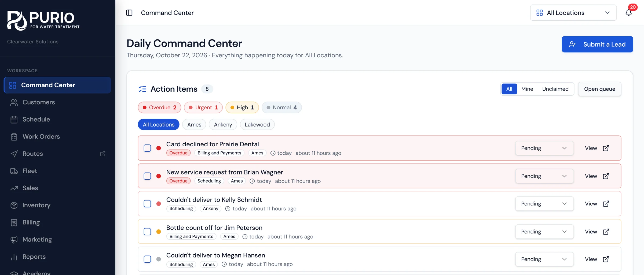Image resolution: width=644 pixels, height=275 pixels.
Task: Click the Command Center grid icon in sidebar
Action: point(13,85)
